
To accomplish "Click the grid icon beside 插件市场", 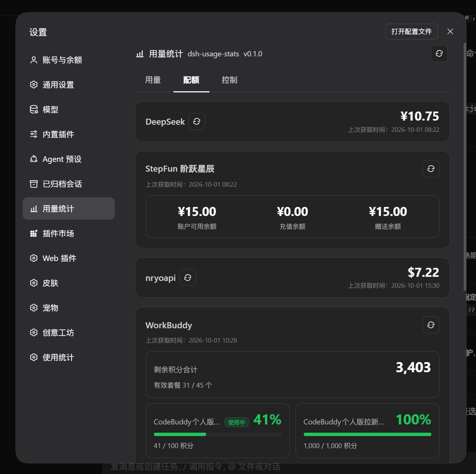I will (x=34, y=233).
